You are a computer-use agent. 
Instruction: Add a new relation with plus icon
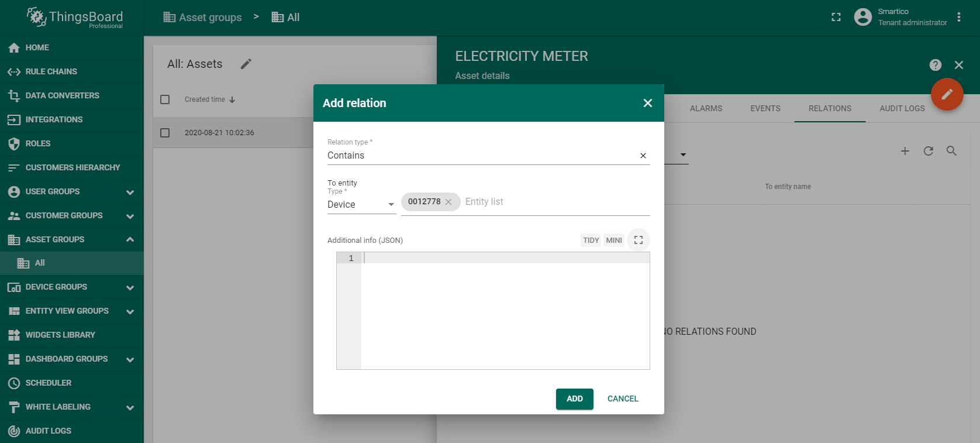pyautogui.click(x=905, y=151)
